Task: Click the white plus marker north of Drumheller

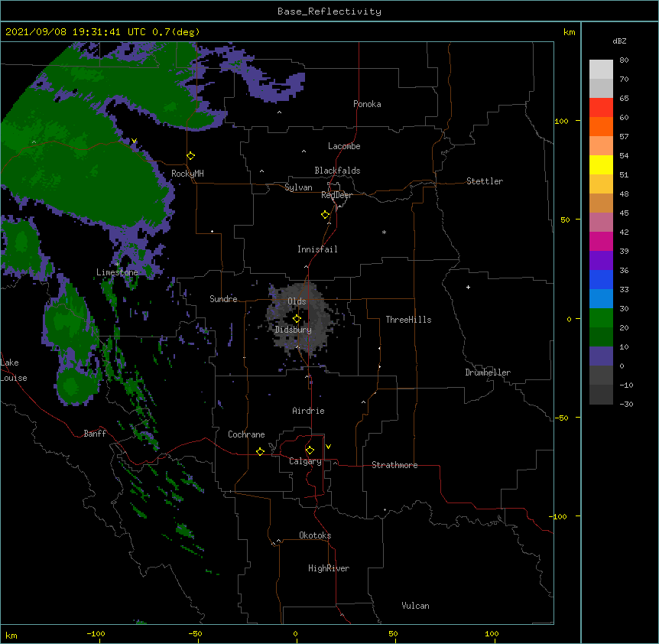Action: [468, 287]
